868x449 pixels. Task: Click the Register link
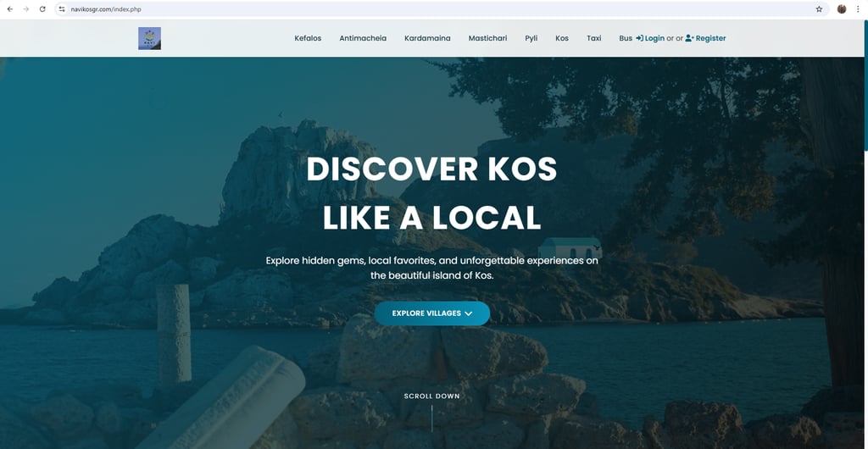(705, 38)
